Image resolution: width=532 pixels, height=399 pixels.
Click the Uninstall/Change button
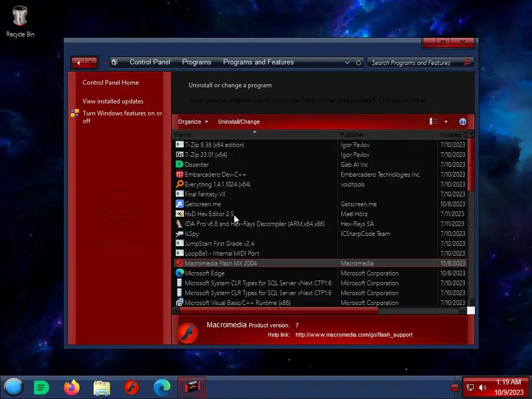pyautogui.click(x=239, y=122)
